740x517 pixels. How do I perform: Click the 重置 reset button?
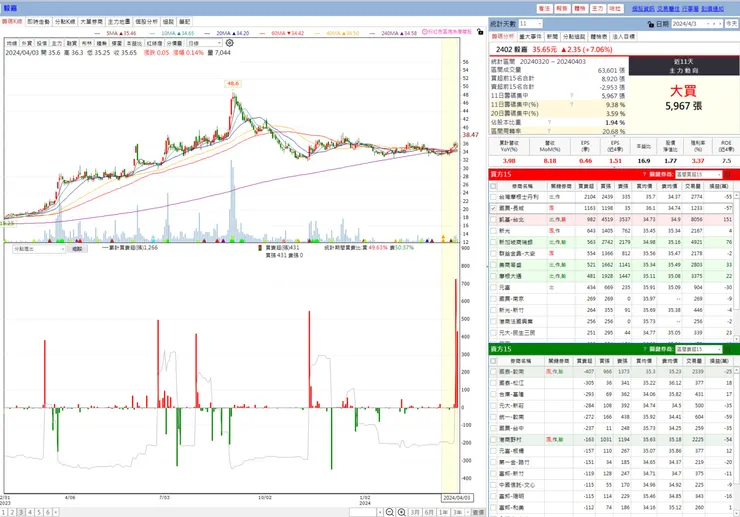click(478, 512)
